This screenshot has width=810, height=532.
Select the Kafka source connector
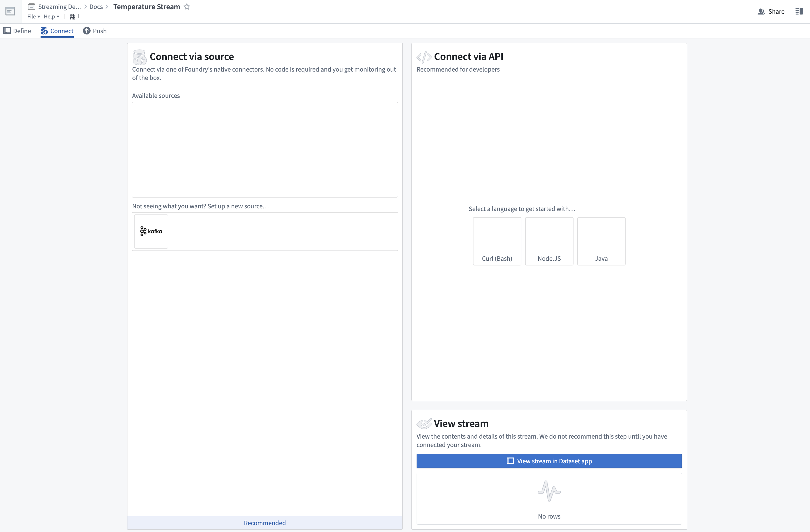click(151, 231)
